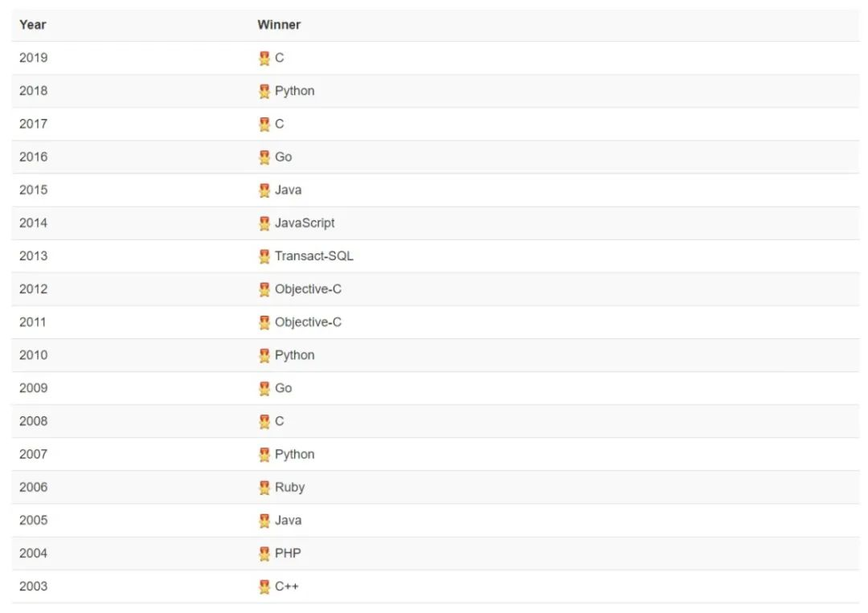Select the 2003 year cell
The image size is (868, 613).
(x=33, y=586)
